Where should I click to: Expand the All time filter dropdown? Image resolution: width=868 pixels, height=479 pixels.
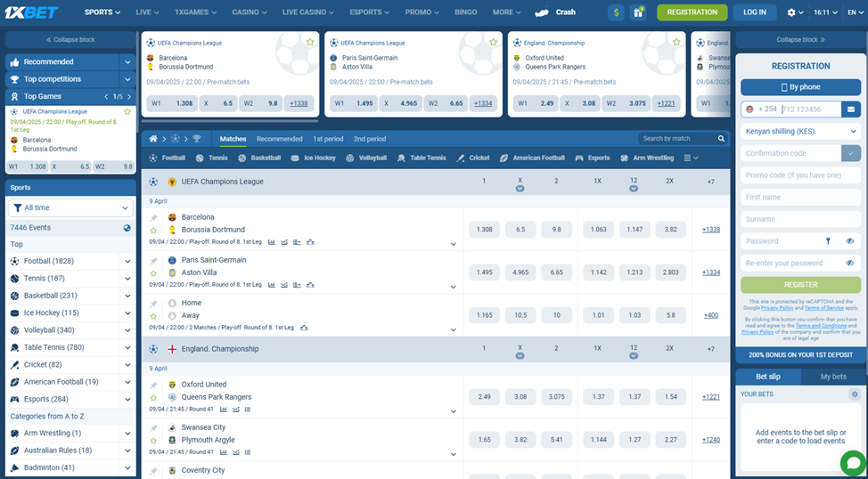71,208
